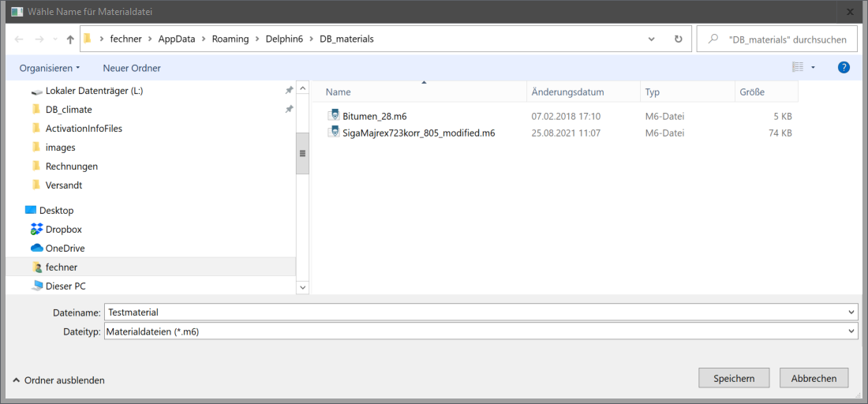Go up one folder level
This screenshot has height=404, width=868.
point(70,39)
